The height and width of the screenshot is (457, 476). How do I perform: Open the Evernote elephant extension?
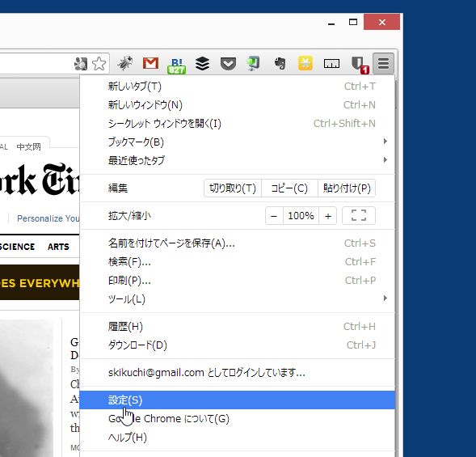pyautogui.click(x=280, y=64)
